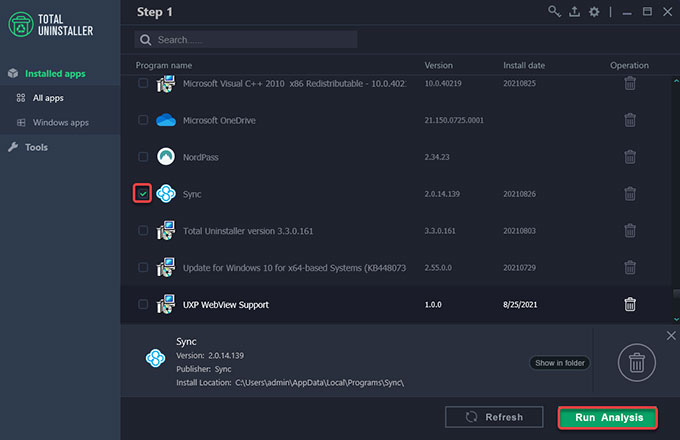Click the Run Analysis button
The width and height of the screenshot is (680, 440).
608,417
